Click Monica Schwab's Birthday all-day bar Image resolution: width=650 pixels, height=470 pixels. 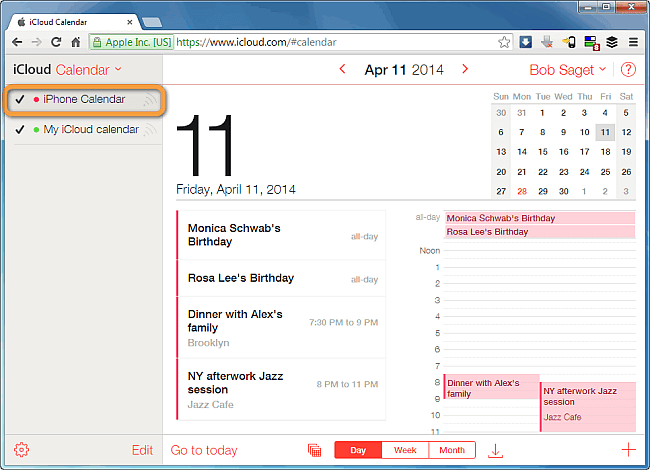pos(540,218)
